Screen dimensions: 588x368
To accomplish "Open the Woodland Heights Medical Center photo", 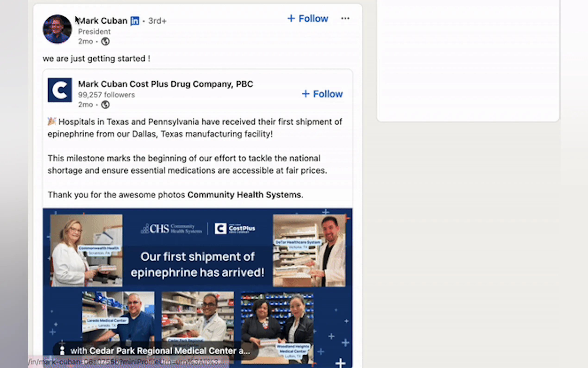I will [277, 327].
